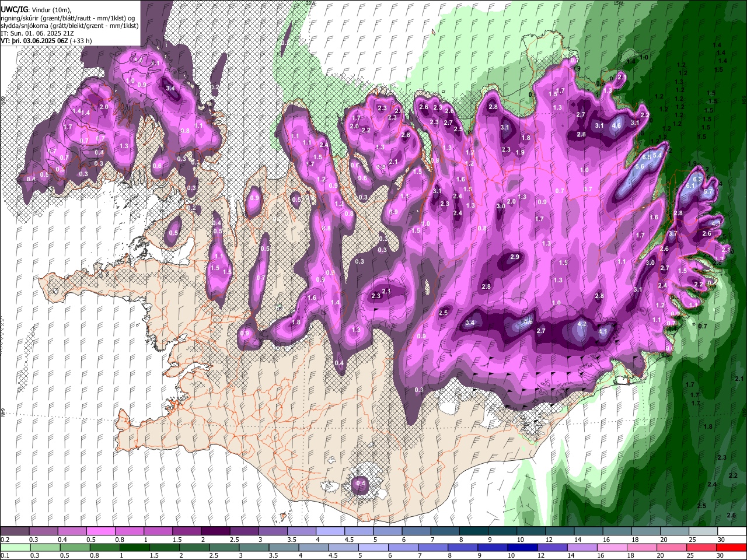747x560 pixels.
Task: Click the 2.9 value in central highlands
Action: pos(515,257)
